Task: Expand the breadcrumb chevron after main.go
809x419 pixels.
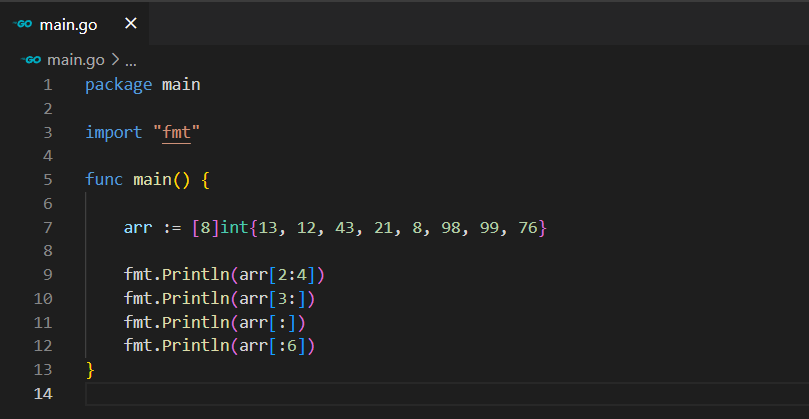Action: [x=115, y=59]
